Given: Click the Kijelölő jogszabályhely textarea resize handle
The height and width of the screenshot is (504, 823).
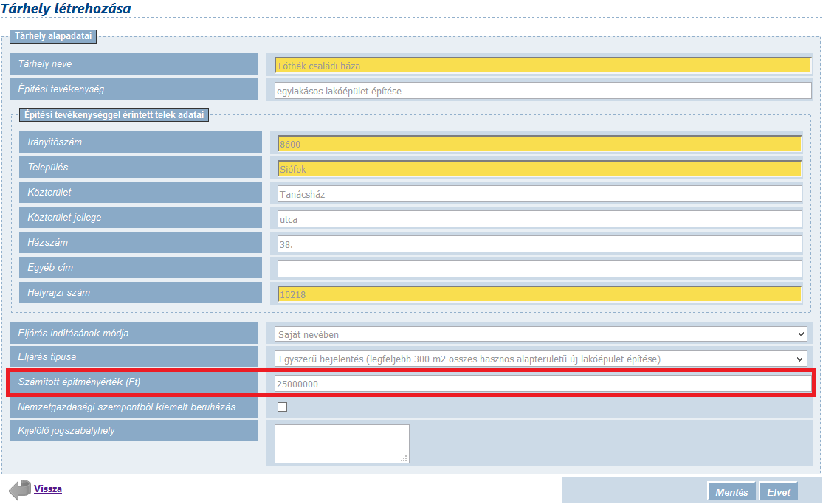Looking at the screenshot, I should tap(404, 459).
